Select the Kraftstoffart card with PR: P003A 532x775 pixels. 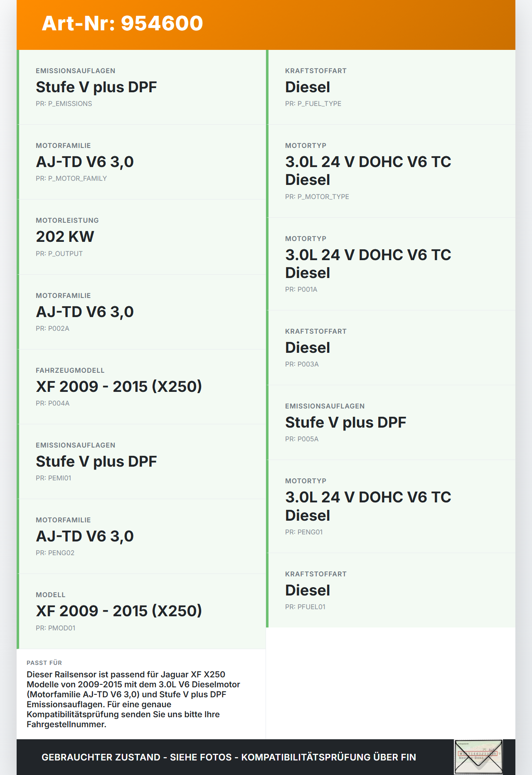[x=391, y=348]
